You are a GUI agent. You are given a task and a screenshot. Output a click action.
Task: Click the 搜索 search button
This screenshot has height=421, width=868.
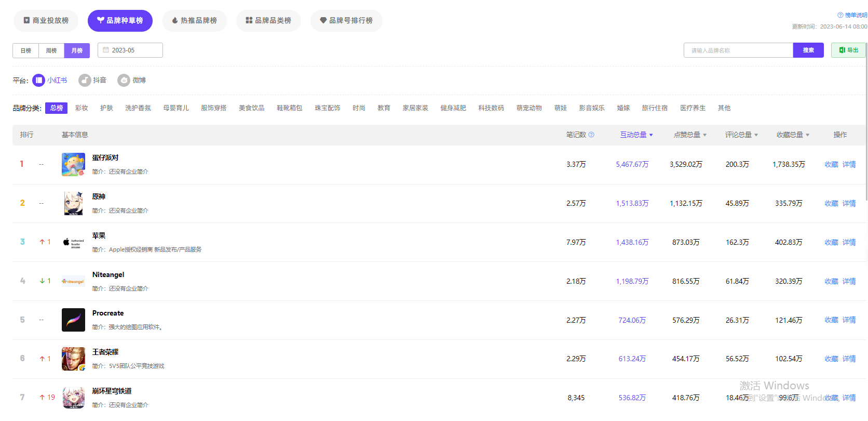click(x=808, y=50)
